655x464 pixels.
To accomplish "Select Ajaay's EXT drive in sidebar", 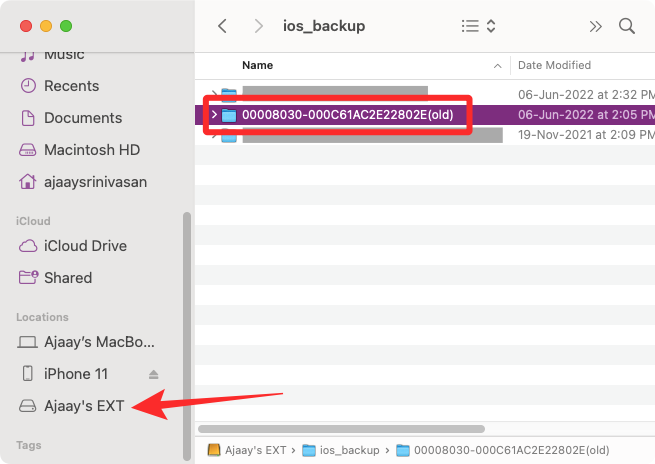I will (x=84, y=406).
